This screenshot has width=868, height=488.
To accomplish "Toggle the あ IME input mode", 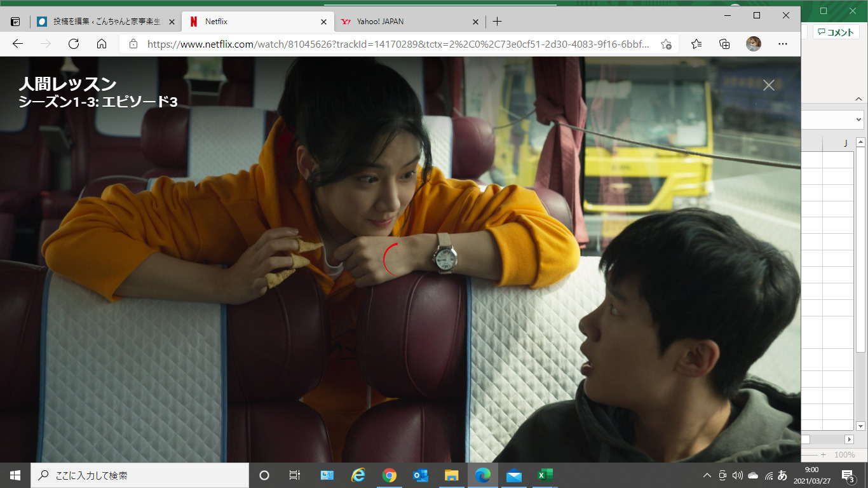I will click(782, 475).
